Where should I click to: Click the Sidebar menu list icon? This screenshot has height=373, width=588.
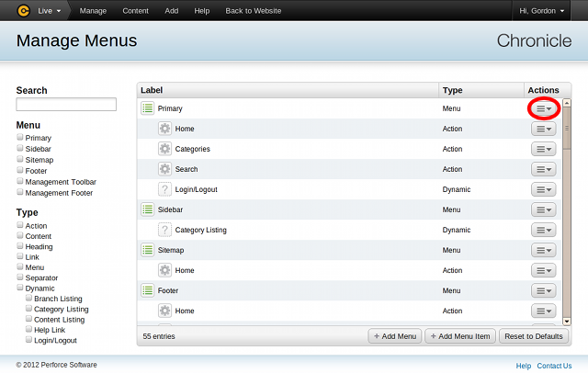click(x=147, y=209)
